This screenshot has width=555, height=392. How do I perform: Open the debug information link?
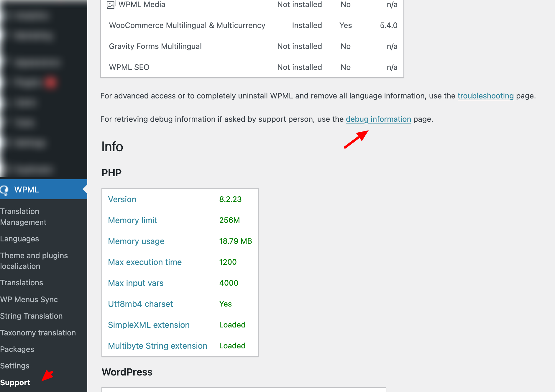pos(378,119)
